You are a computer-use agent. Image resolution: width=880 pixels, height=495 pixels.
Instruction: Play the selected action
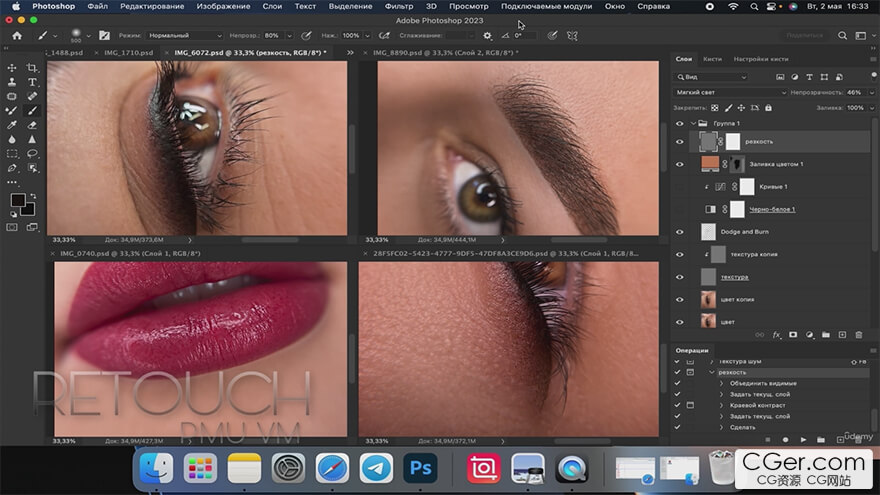point(803,439)
